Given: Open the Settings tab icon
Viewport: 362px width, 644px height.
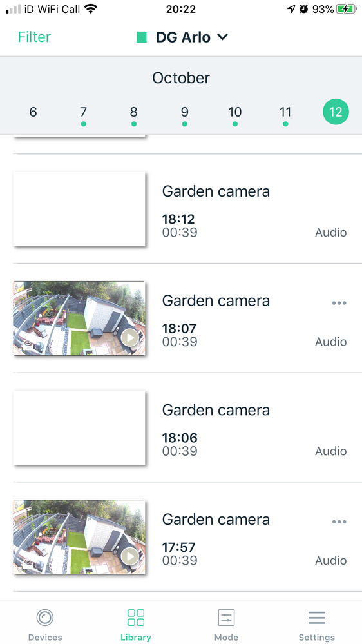Looking at the screenshot, I should coord(316,618).
